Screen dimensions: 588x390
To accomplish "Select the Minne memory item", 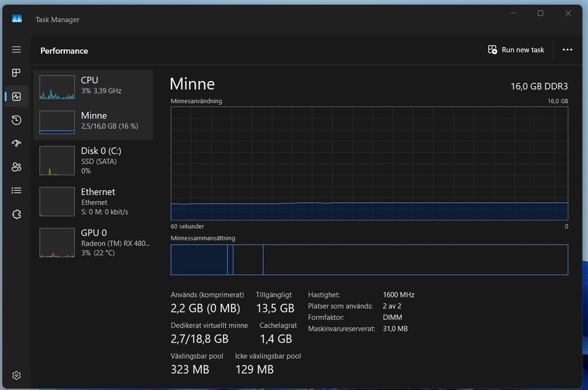I will pos(93,122).
